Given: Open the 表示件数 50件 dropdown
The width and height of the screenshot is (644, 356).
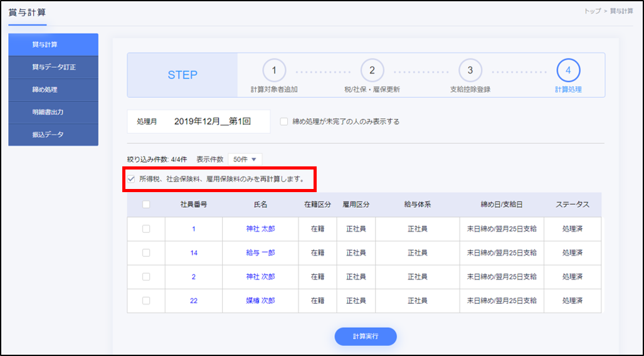Looking at the screenshot, I should tap(245, 159).
